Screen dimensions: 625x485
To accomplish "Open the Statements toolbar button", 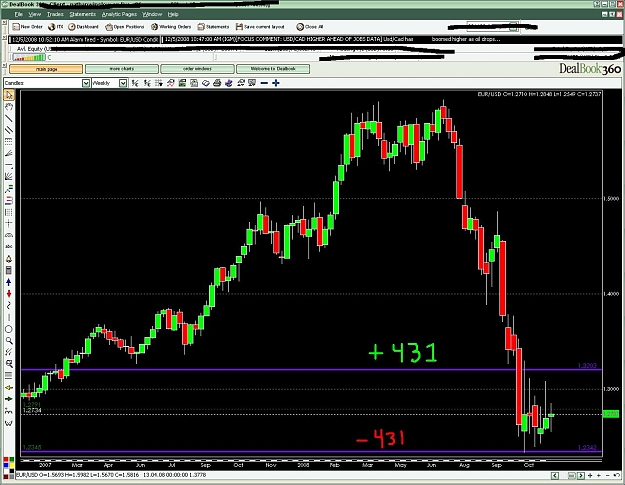I will coord(213,27).
